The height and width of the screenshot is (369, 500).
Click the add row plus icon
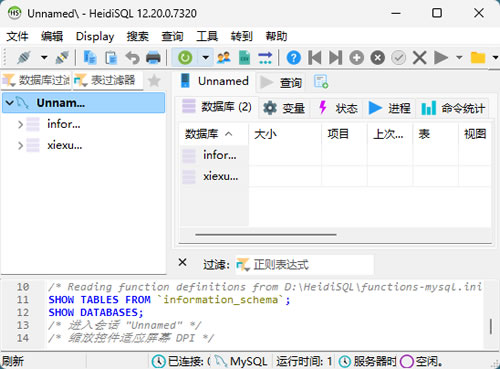pos(356,58)
